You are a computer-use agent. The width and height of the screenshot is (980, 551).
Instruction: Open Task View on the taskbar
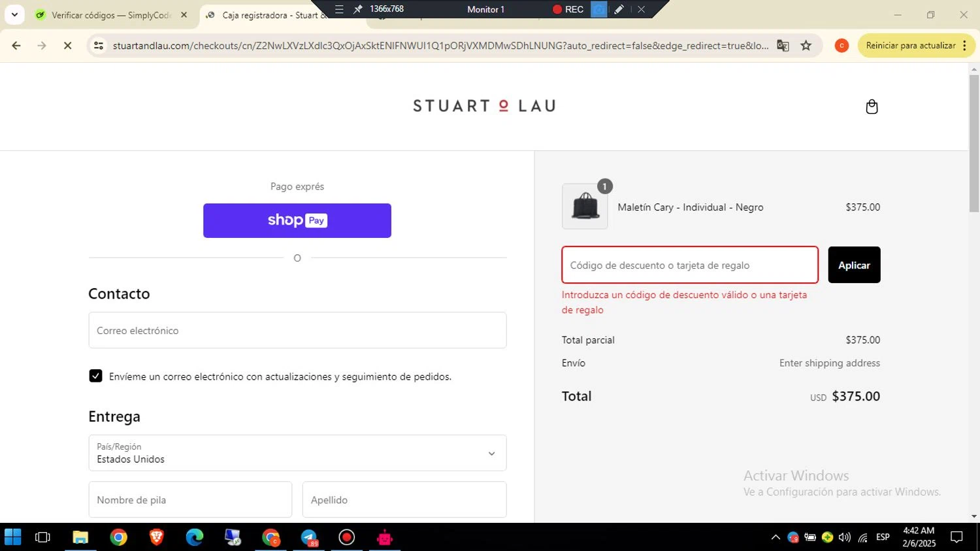point(42,537)
